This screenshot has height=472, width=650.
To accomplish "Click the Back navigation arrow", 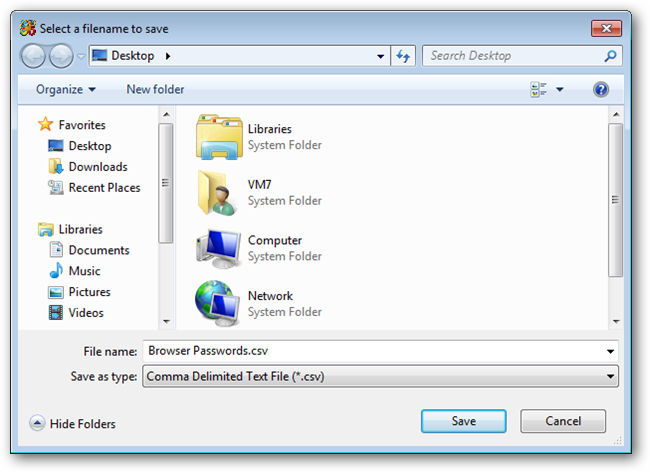I will pyautogui.click(x=33, y=56).
